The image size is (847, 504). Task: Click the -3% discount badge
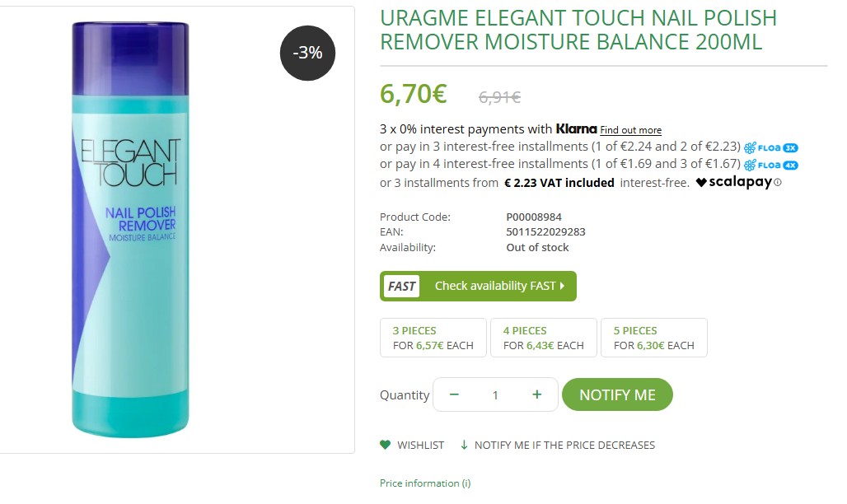307,54
